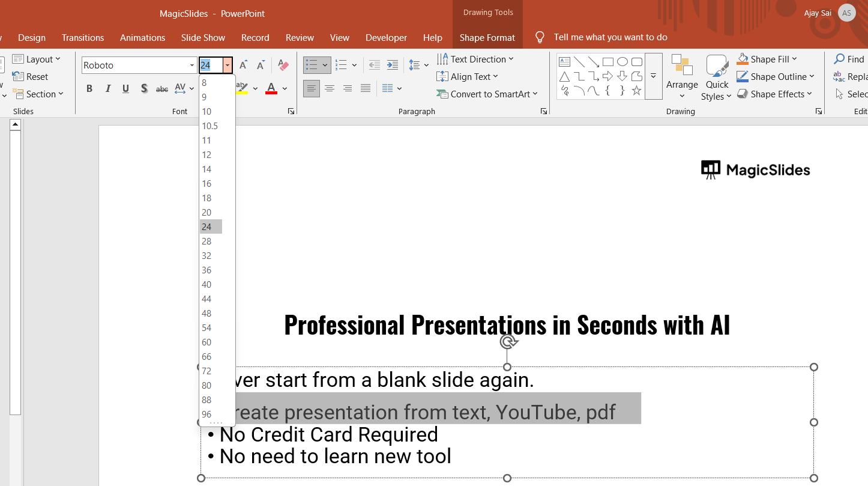Open the Slide Show tab

203,37
